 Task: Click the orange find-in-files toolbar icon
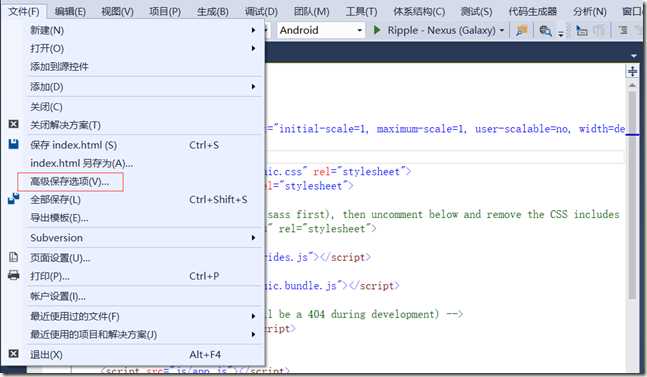pyautogui.click(x=522, y=30)
